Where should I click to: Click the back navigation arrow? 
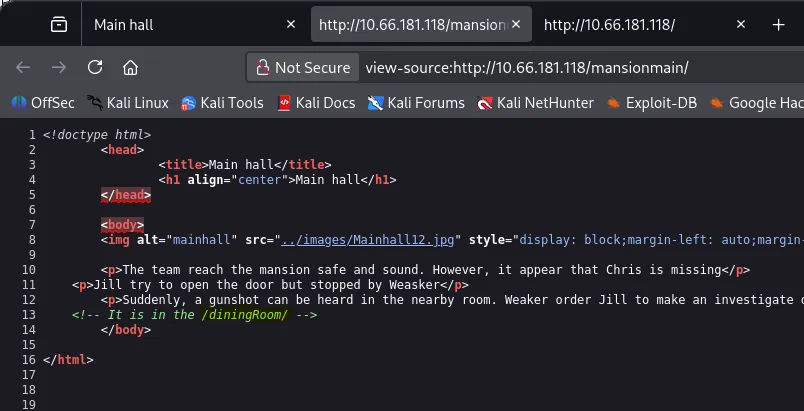23,68
